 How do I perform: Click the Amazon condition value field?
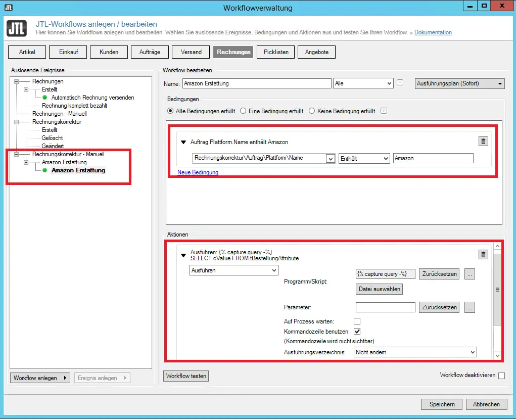tap(433, 158)
